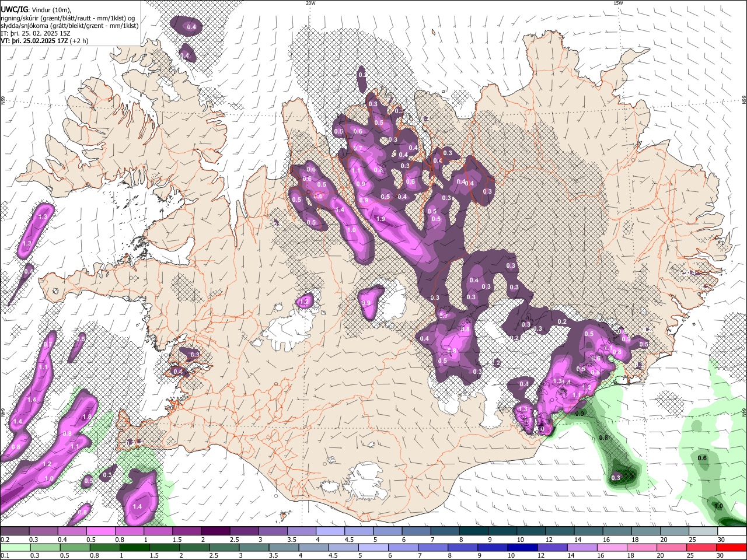
Task: Click the '(+2 h)' forecast offset text
Action: (79, 41)
